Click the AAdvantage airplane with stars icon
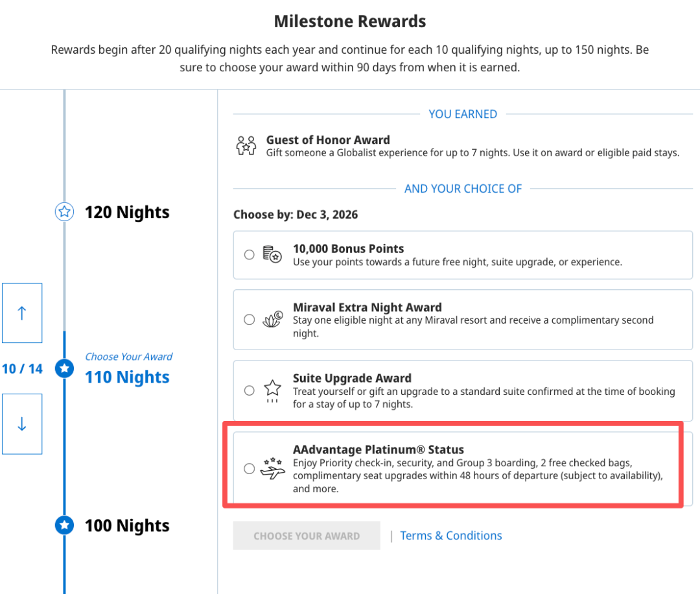Viewport: 700px width, 594px height. pos(273,468)
